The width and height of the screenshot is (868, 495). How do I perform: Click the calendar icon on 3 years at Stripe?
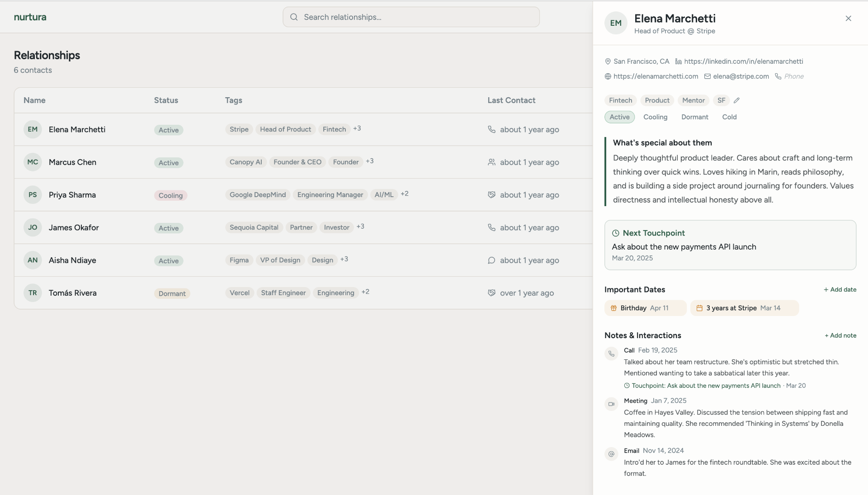tap(699, 308)
